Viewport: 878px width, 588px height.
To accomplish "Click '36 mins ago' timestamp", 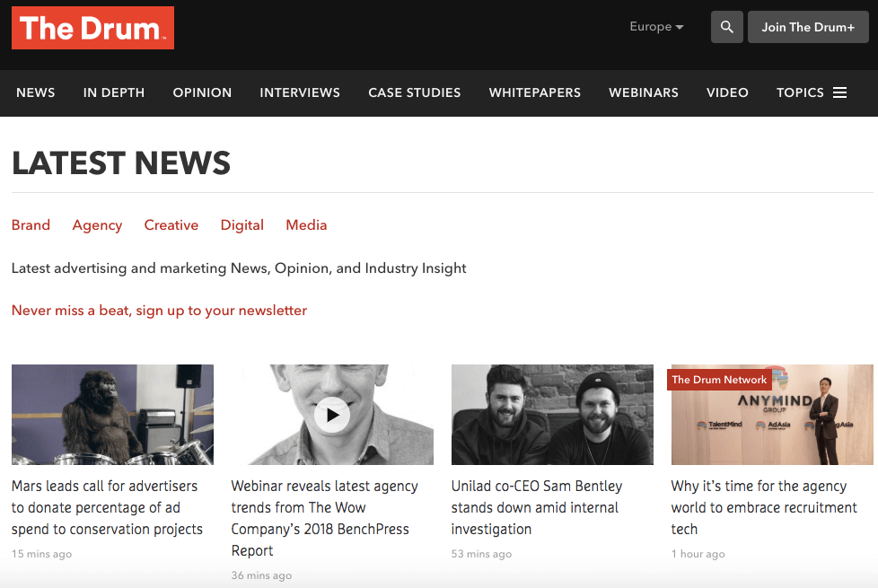I will [x=261, y=575].
